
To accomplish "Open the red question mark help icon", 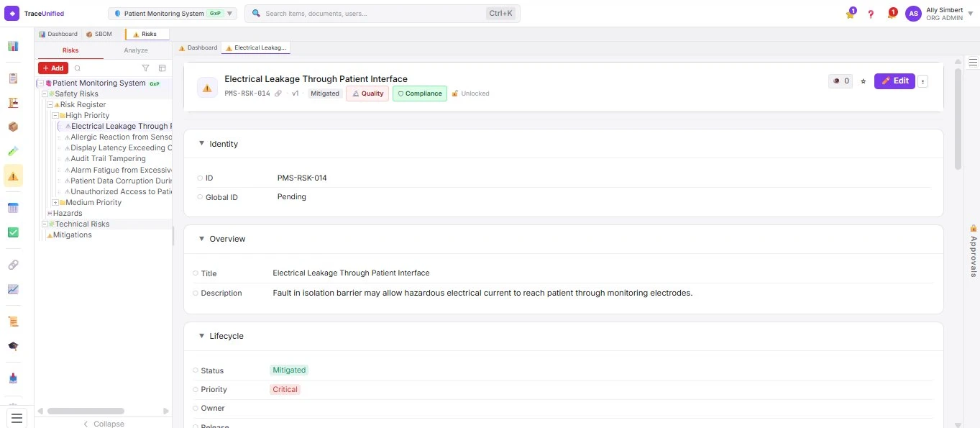I will (871, 14).
